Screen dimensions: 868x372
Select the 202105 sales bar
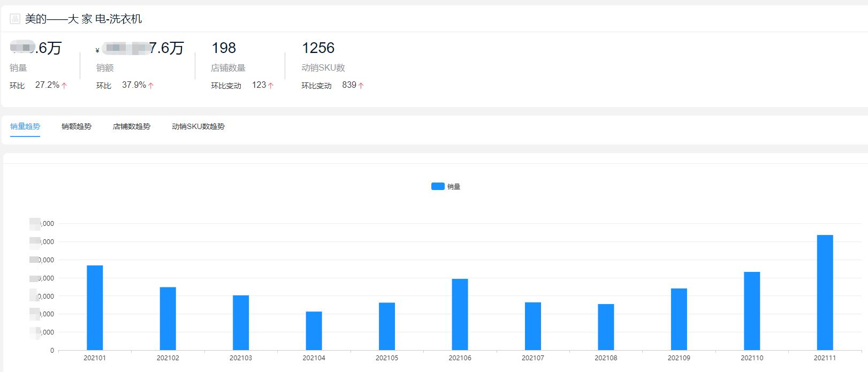click(x=387, y=327)
